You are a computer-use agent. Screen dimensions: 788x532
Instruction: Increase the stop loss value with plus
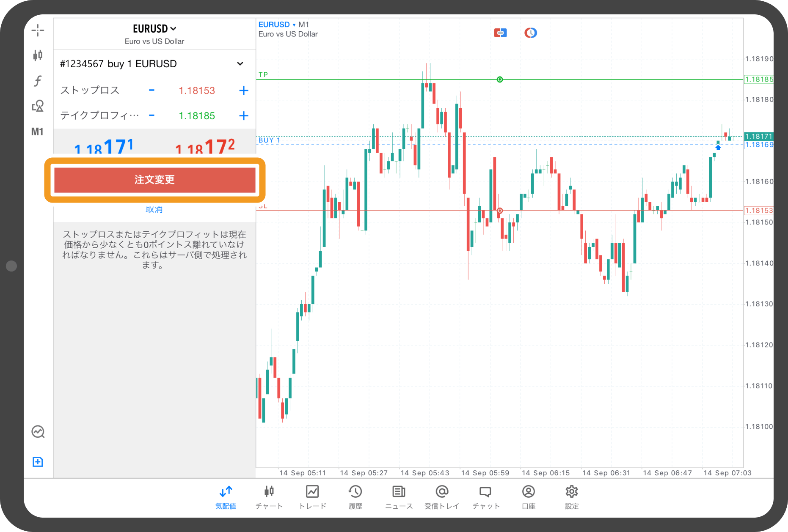(x=244, y=90)
